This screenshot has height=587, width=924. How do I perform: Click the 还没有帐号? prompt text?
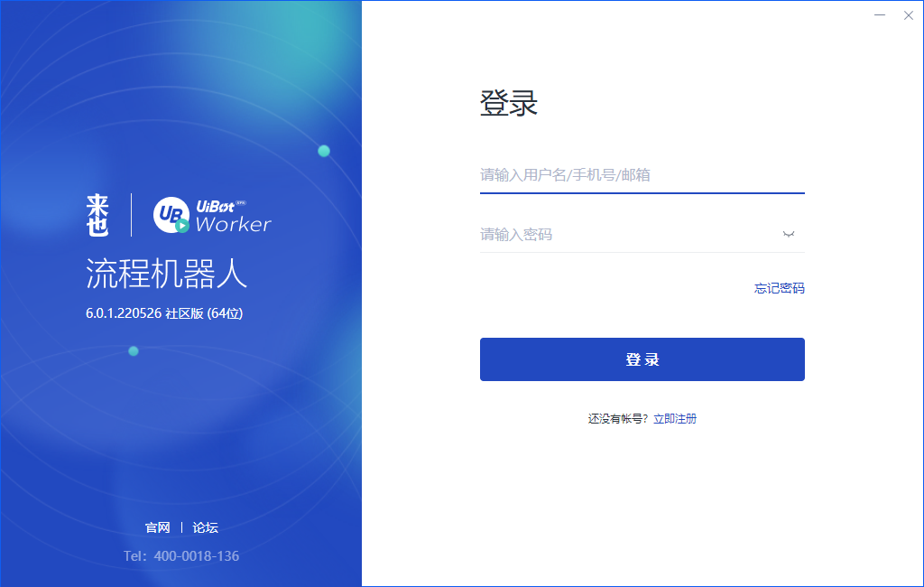(618, 419)
